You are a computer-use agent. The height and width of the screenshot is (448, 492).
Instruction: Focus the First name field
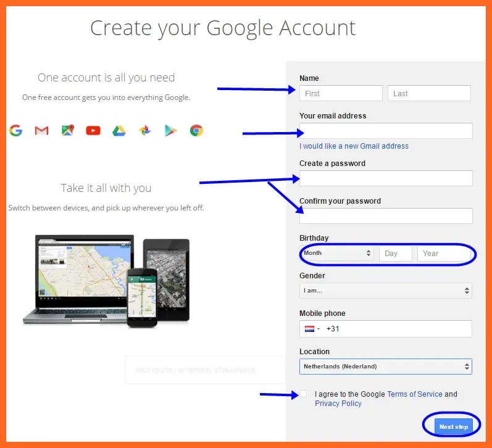[341, 93]
